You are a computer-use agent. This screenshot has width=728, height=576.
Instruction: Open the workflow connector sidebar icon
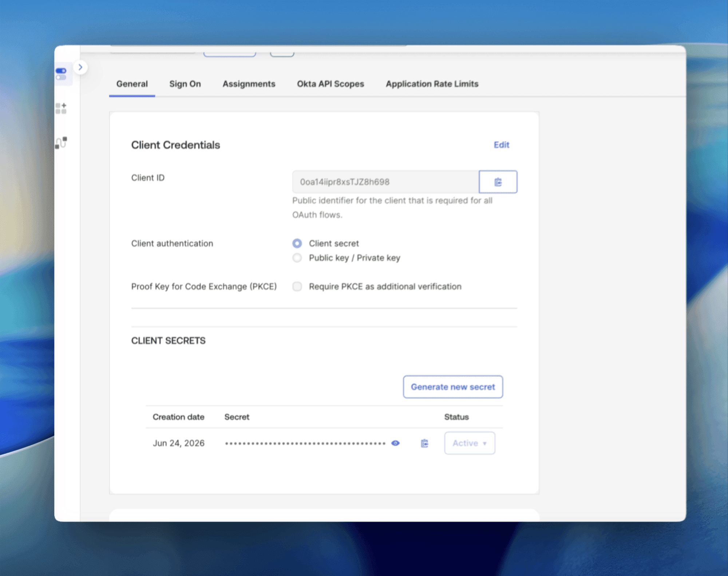pos(61,143)
